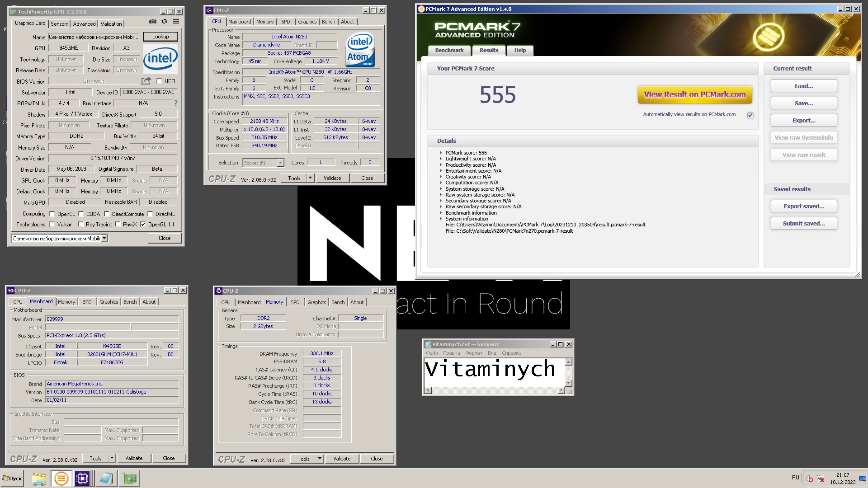The width and height of the screenshot is (868, 488).
Task: Uncheck the OpenGL 1.1 checkbox
Action: pyautogui.click(x=143, y=225)
